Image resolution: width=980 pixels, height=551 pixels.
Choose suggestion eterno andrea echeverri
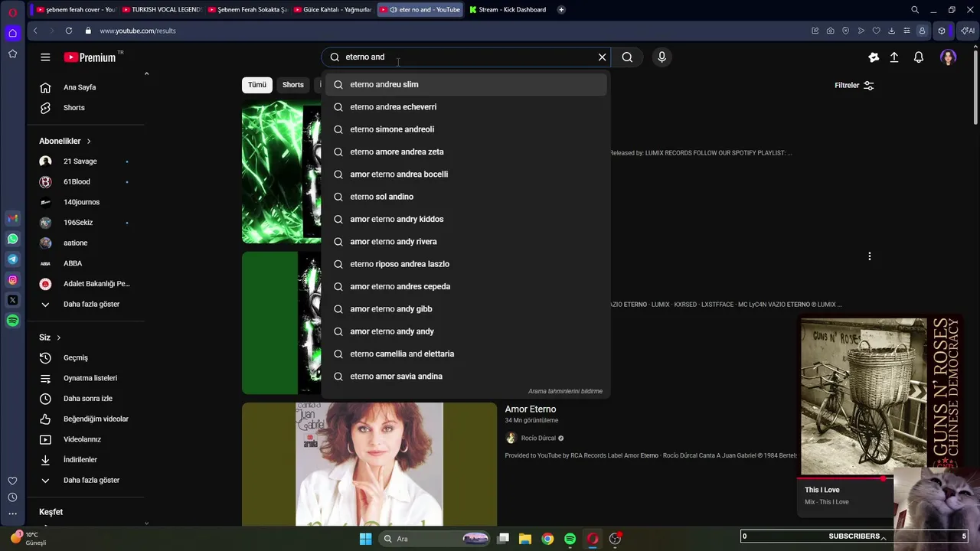click(466, 107)
